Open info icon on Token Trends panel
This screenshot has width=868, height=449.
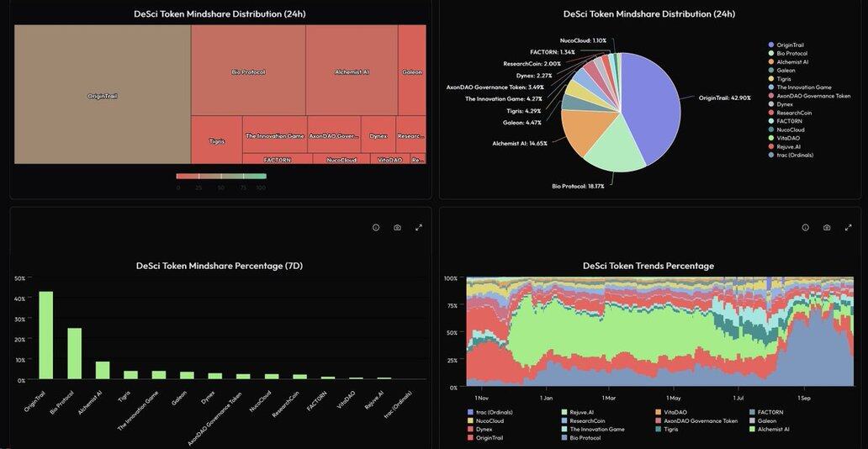(x=805, y=228)
